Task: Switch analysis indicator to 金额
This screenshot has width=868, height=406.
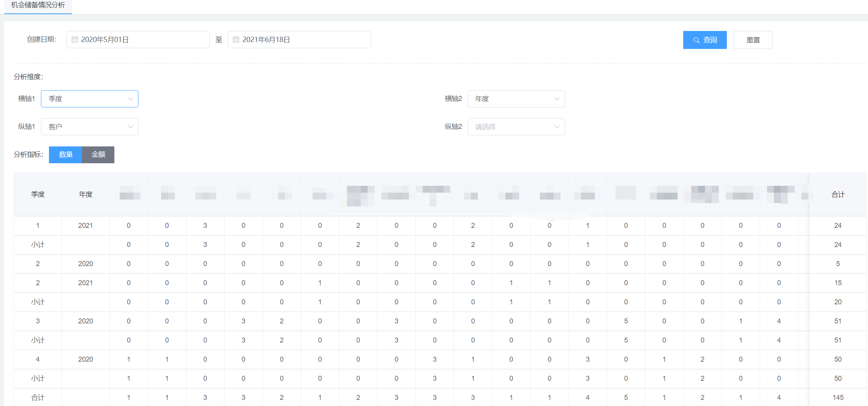Action: [98, 154]
